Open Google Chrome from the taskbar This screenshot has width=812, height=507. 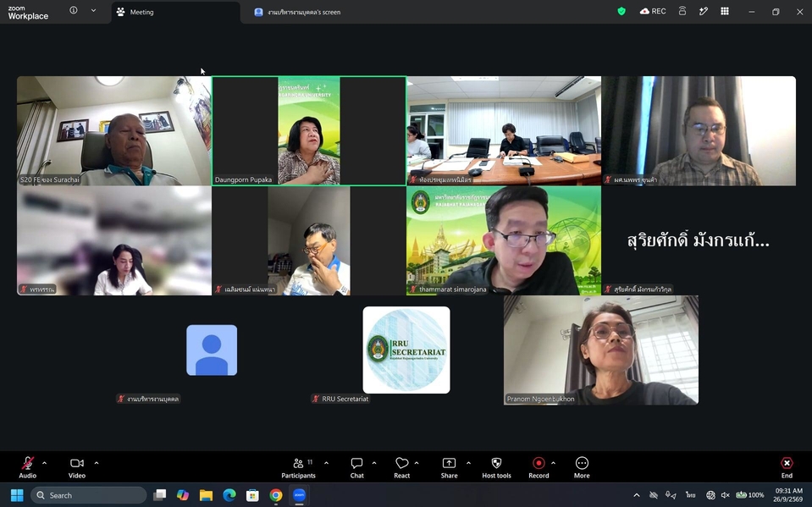[275, 496]
